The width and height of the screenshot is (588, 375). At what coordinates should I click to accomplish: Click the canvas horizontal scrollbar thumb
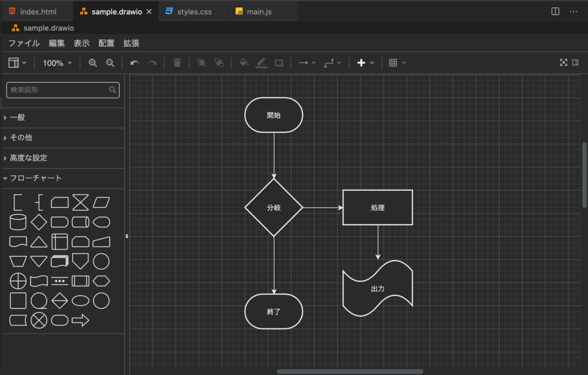(350, 372)
